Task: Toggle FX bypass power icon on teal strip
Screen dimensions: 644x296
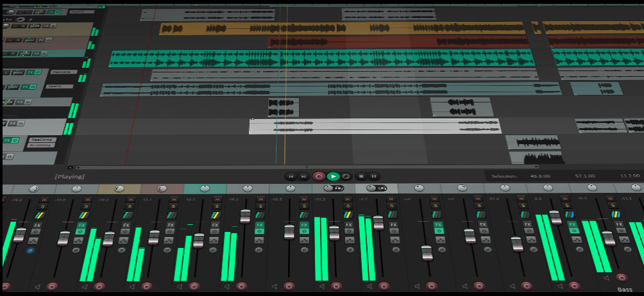Action: click(214, 232)
